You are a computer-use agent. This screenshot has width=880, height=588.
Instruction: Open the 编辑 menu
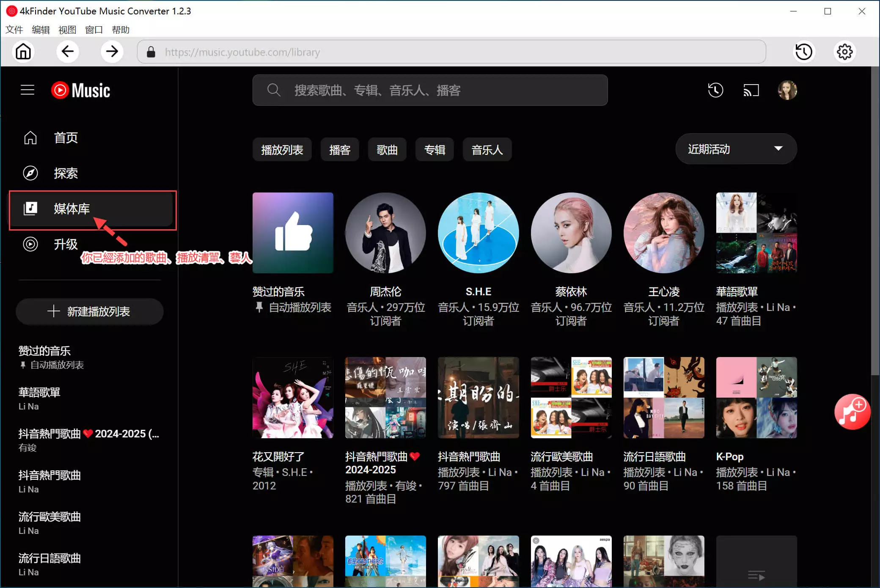point(41,30)
